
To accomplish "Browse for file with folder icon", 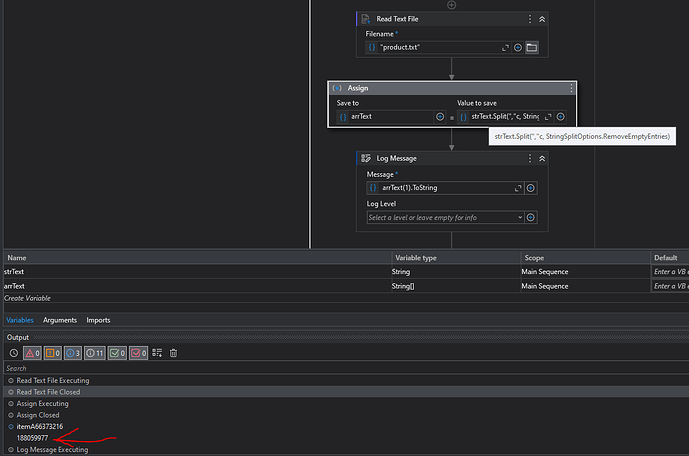I will pyautogui.click(x=532, y=47).
